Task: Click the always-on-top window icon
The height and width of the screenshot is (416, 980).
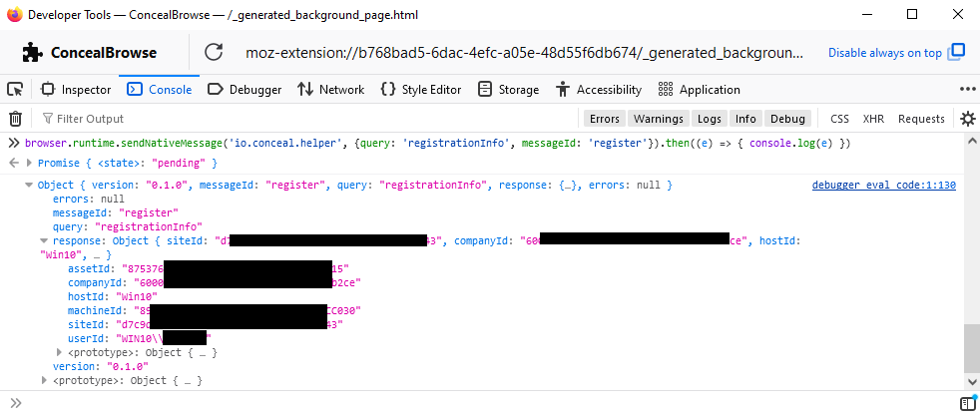Action: tap(956, 53)
